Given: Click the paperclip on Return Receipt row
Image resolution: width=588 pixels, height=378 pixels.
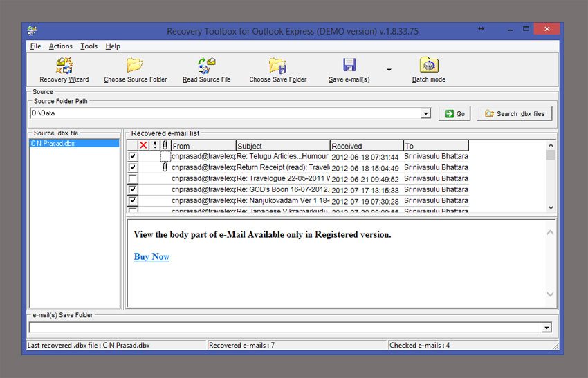Looking at the screenshot, I should pyautogui.click(x=165, y=167).
